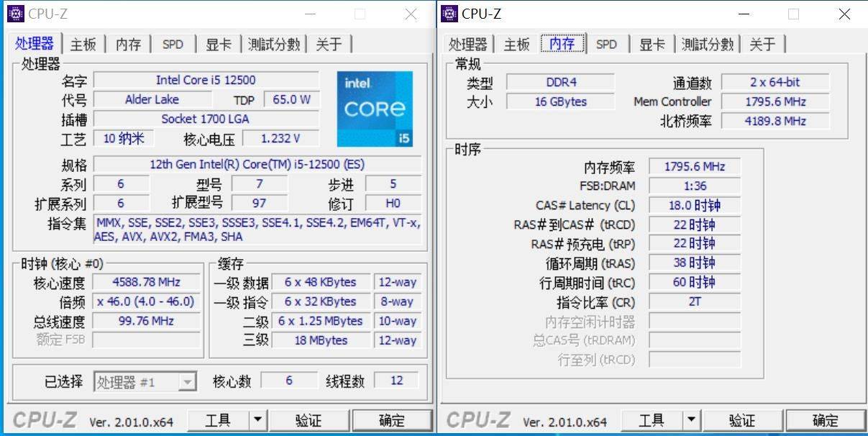Image resolution: width=868 pixels, height=436 pixels.
Task: Click the 内存频率 value field
Action: click(x=694, y=166)
